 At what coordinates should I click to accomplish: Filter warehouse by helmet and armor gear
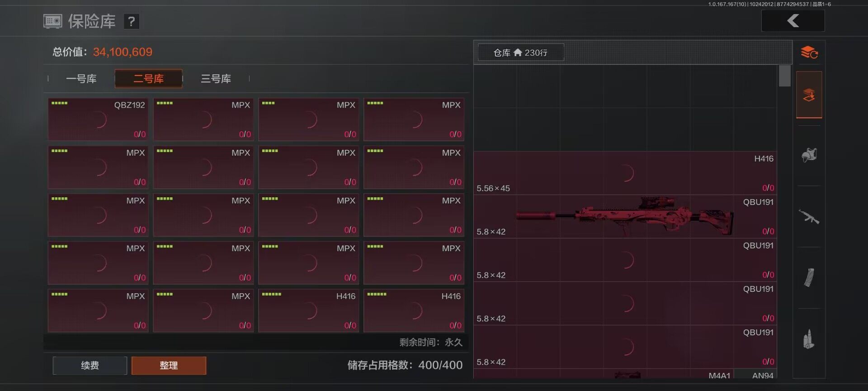(x=809, y=155)
